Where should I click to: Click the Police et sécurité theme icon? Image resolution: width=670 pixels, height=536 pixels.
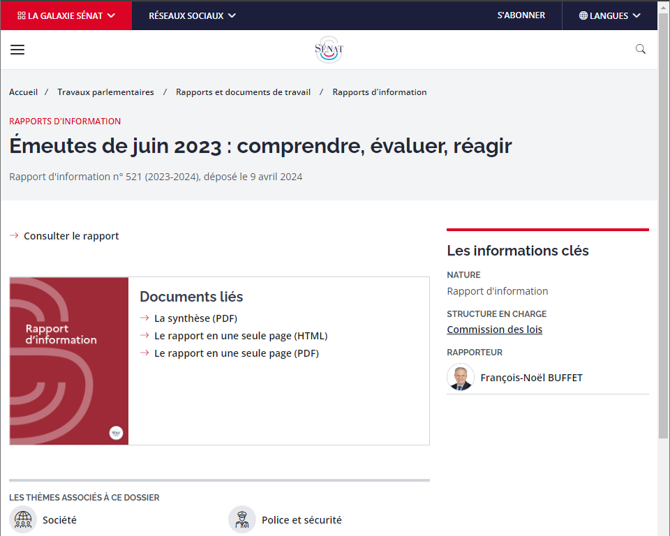(242, 519)
